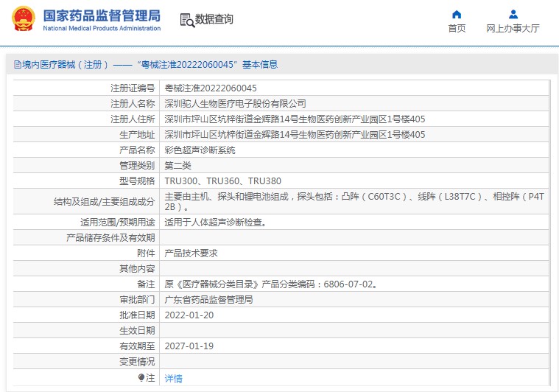
Task: Select approval date 2022-01-20
Action: click(189, 315)
